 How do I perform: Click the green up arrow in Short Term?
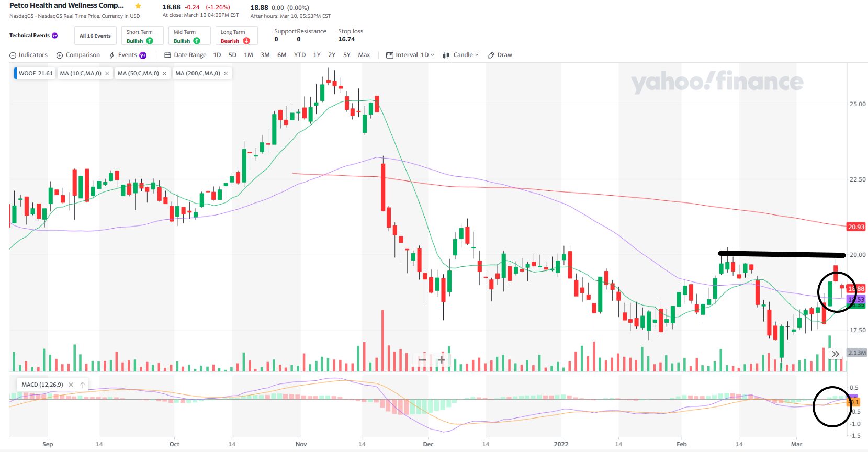(x=150, y=41)
